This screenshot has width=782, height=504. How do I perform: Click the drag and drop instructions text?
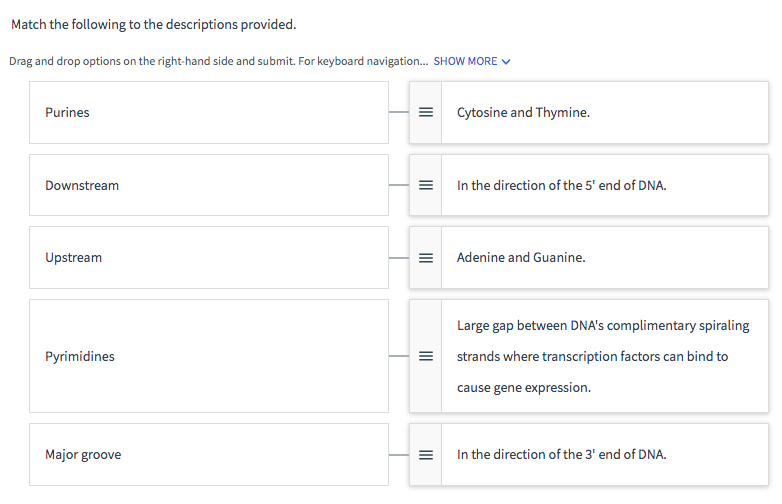tap(217, 61)
